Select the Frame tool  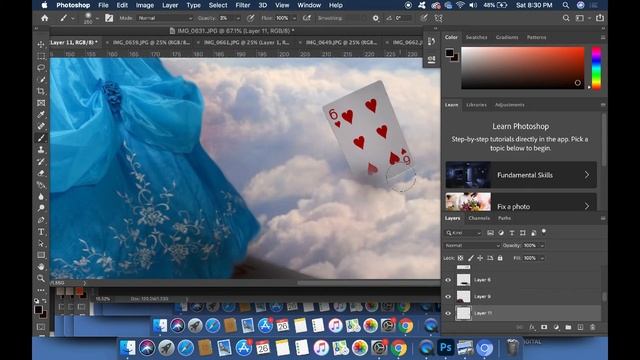(x=41, y=103)
